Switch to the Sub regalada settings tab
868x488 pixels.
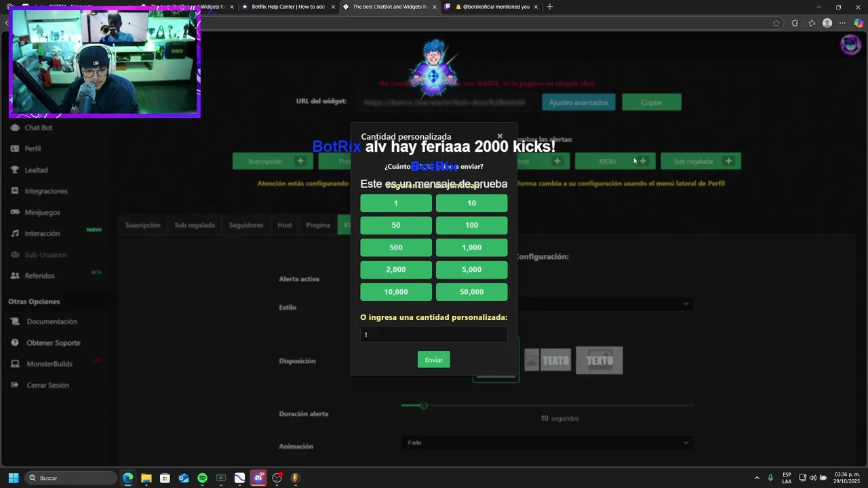coord(195,225)
